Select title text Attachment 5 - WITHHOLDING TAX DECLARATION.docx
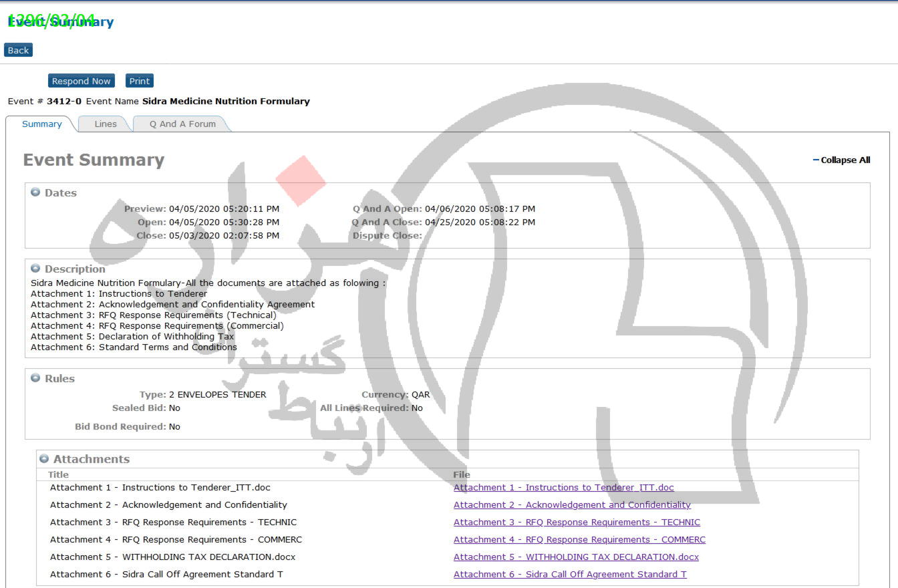Viewport: 898px width, 588px height. pyautogui.click(x=172, y=557)
